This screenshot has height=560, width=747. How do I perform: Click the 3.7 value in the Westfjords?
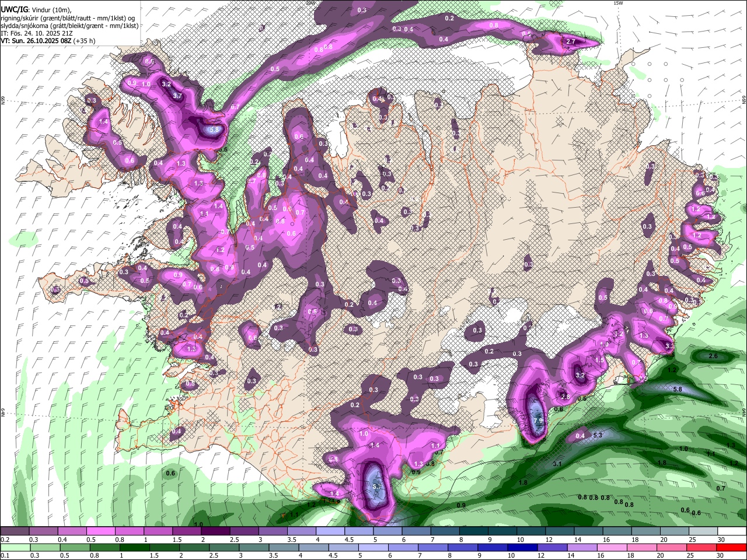tap(178, 96)
